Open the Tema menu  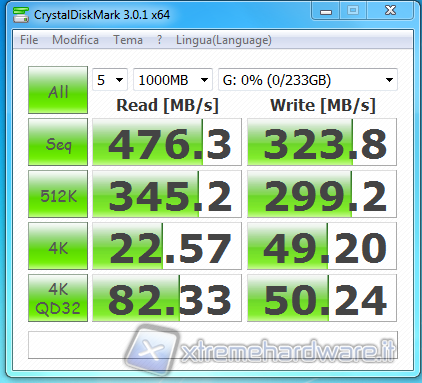[x=128, y=40]
